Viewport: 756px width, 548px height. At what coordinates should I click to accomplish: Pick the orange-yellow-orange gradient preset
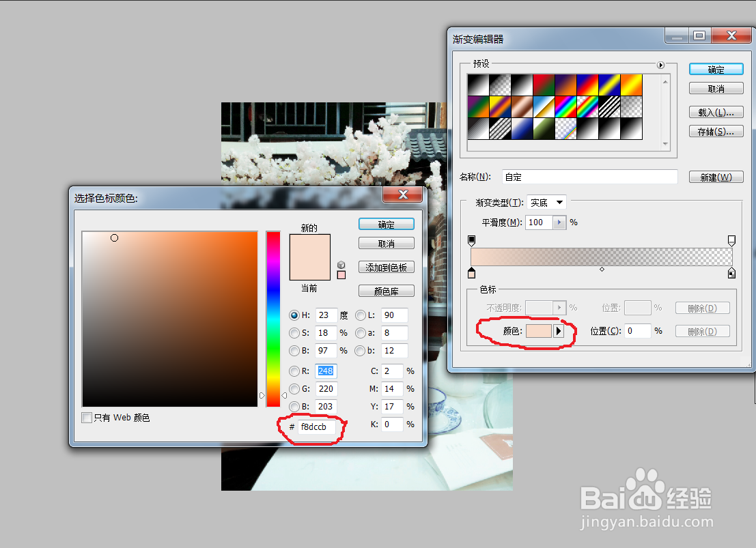pos(631,85)
